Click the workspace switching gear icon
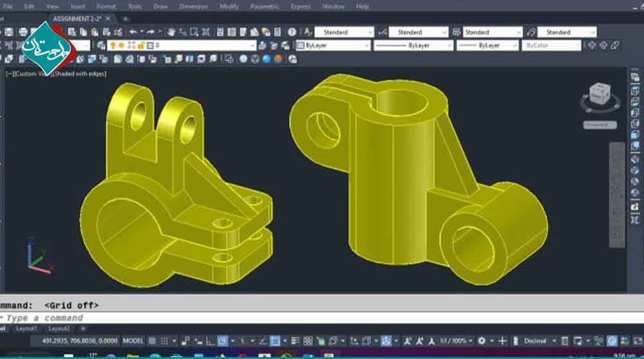 [482, 341]
